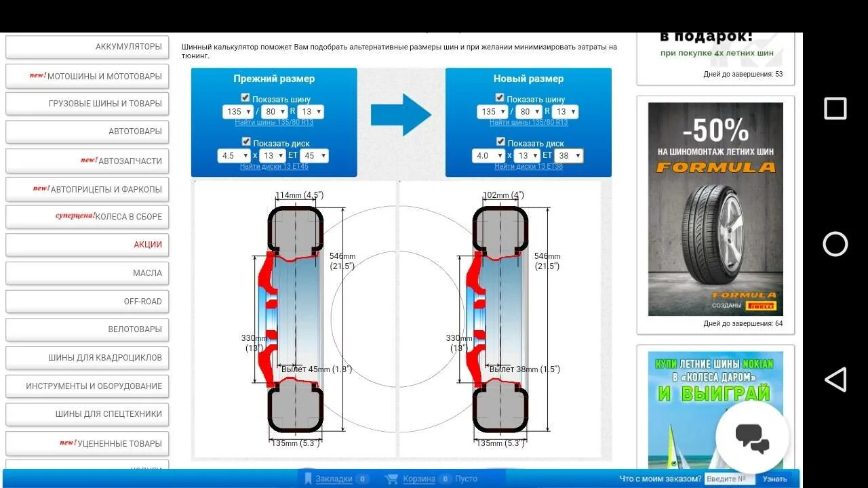Click 'Найти диски 13 ET45' link
This screenshot has height=488, width=868.
tap(274, 167)
